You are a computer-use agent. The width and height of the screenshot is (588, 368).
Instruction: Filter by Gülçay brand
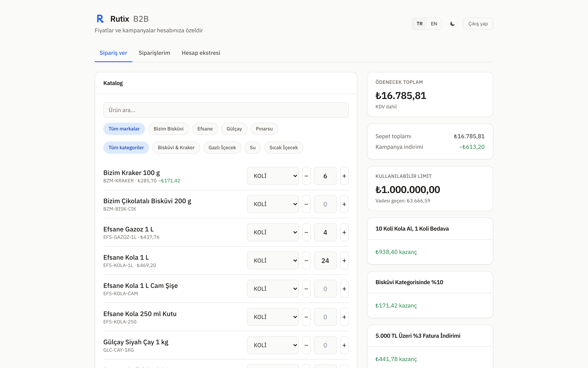[x=234, y=129]
